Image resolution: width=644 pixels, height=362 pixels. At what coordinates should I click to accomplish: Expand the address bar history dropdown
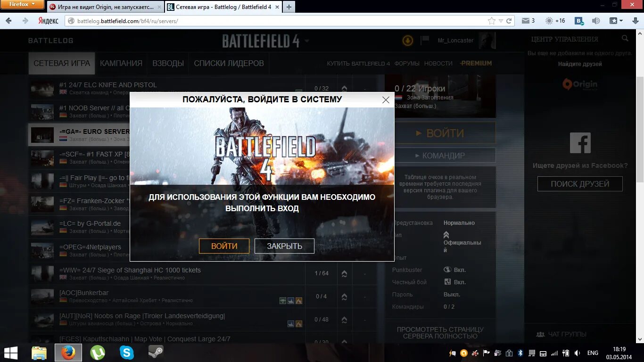[x=501, y=21]
